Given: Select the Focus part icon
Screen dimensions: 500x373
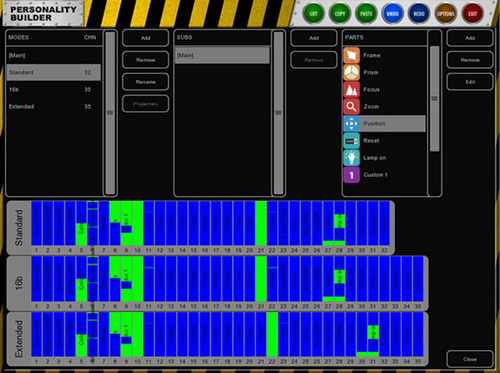Looking at the screenshot, I should [351, 89].
